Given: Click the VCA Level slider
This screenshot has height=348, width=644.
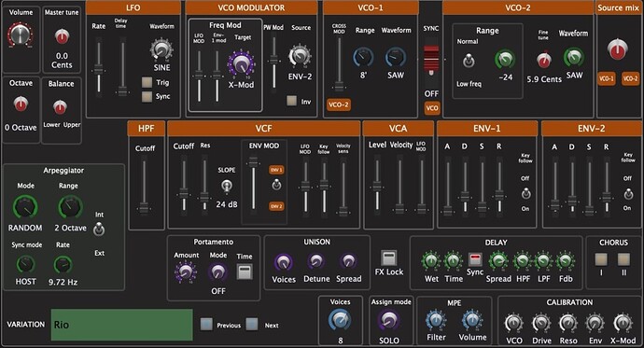Looking at the screenshot, I should [x=377, y=185].
